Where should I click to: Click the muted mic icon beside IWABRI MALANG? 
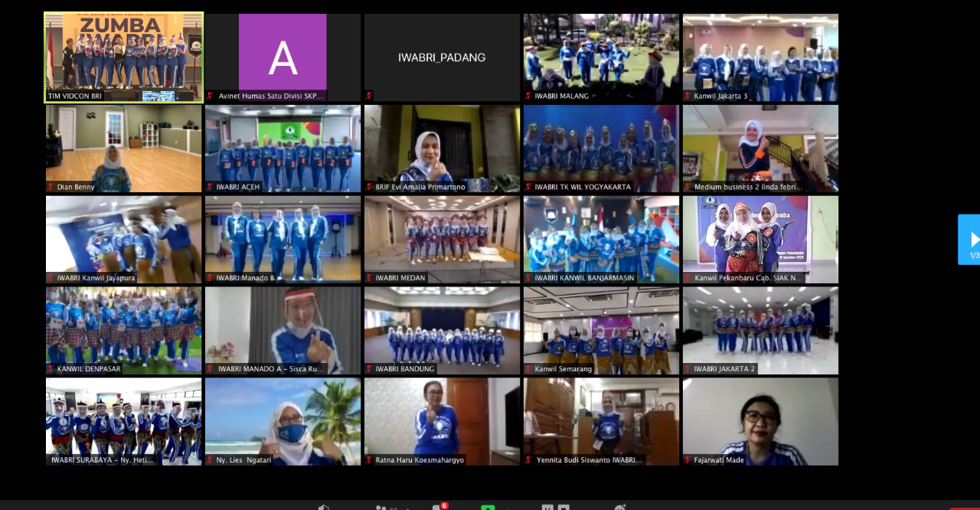click(528, 96)
